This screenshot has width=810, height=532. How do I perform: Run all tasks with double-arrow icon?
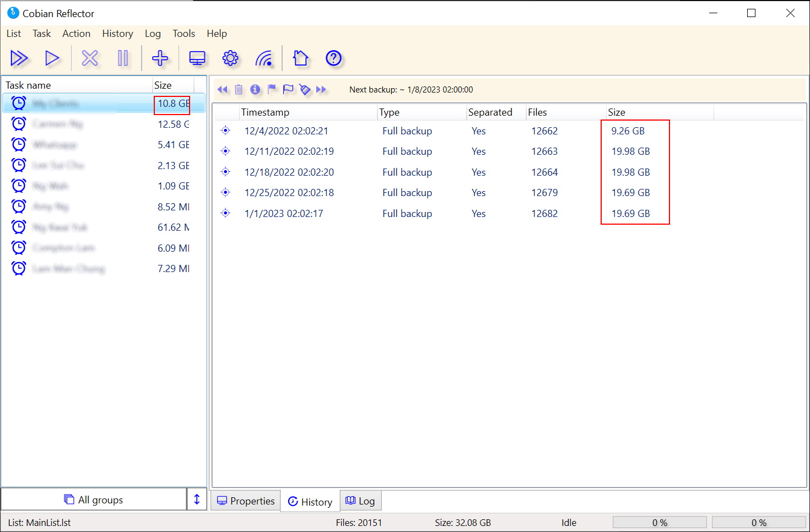click(19, 58)
